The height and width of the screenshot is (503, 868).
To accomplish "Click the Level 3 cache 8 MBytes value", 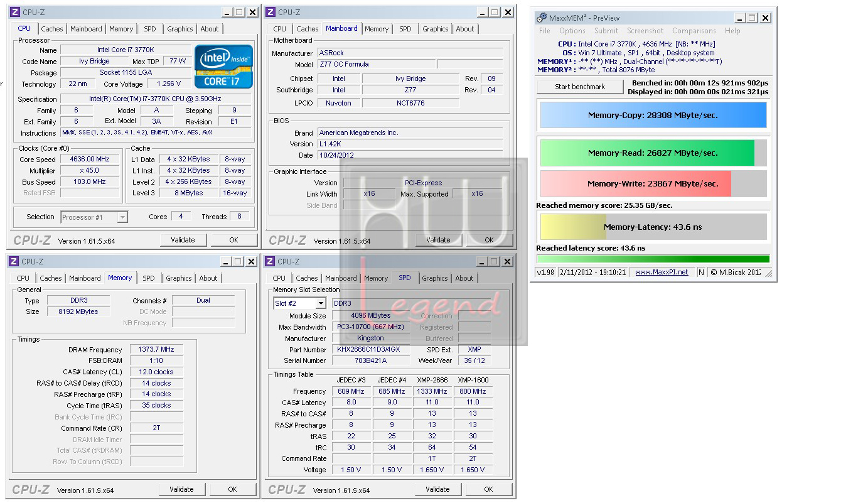I will [x=189, y=193].
